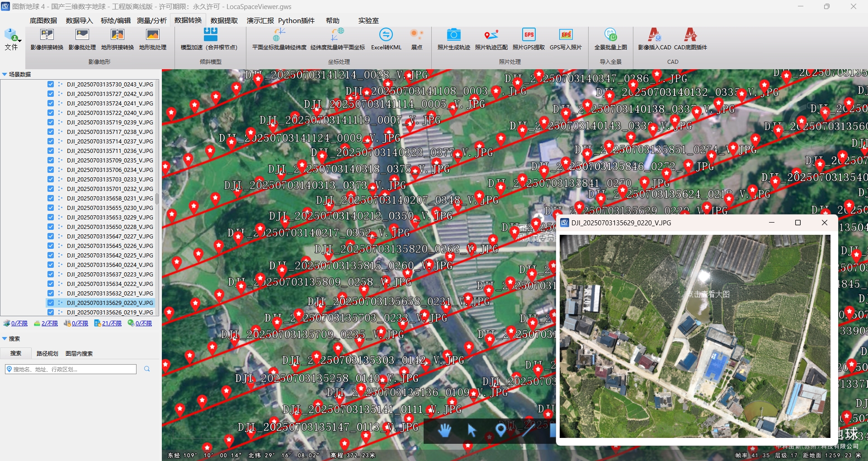868x461 pixels.
Task: Uncheck DJI_20250703135722_0240_V.JPG layer
Action: click(51, 113)
